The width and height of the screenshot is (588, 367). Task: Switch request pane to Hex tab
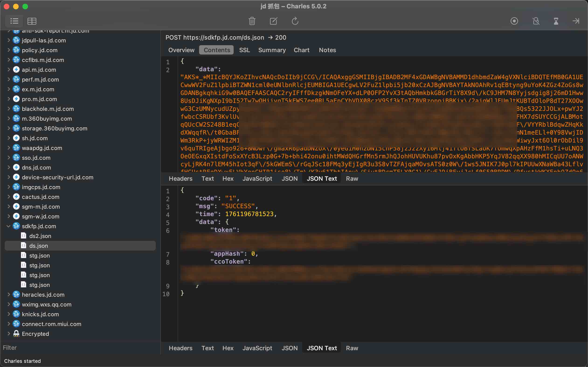228,179
